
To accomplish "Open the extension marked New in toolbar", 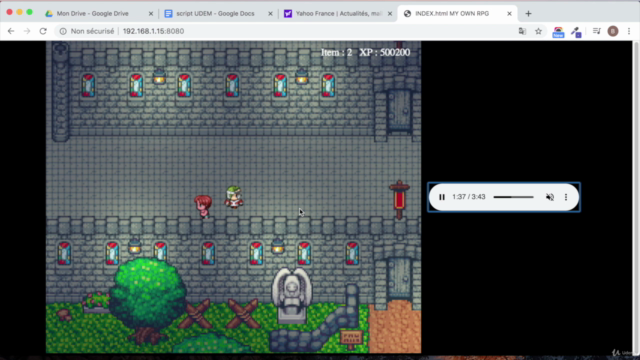I will point(558,32).
